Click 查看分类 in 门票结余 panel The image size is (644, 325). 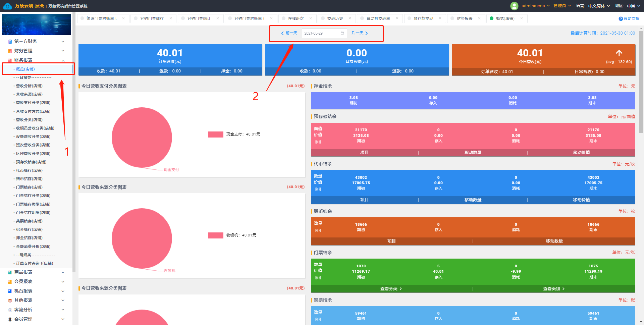391,289
